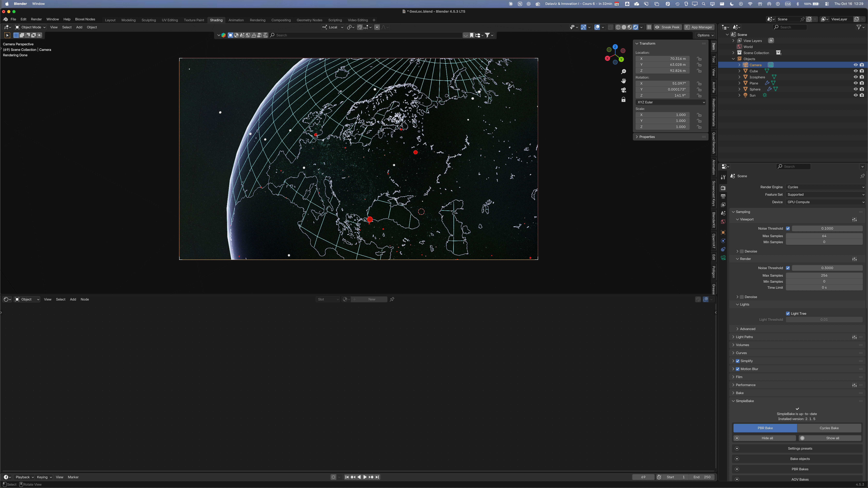The height and width of the screenshot is (488, 868).
Task: Click the outliner filter funnel icon
Action: coord(859,27)
